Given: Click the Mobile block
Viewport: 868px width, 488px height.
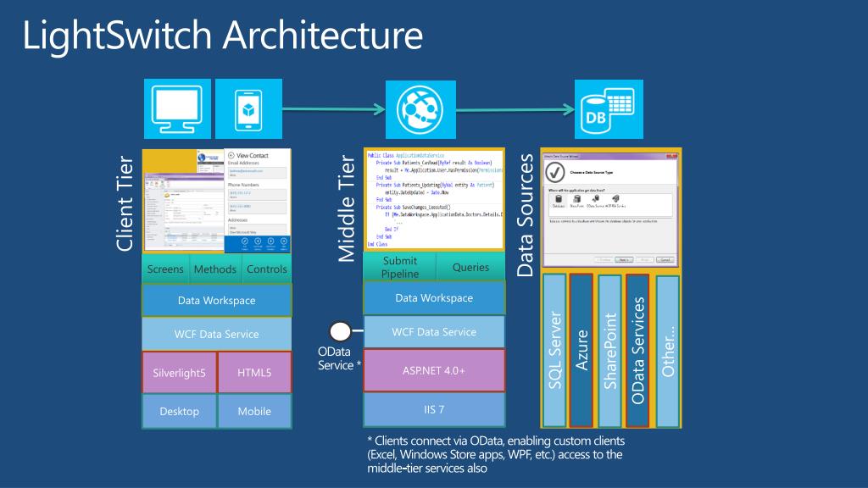Looking at the screenshot, I should click(x=254, y=411).
